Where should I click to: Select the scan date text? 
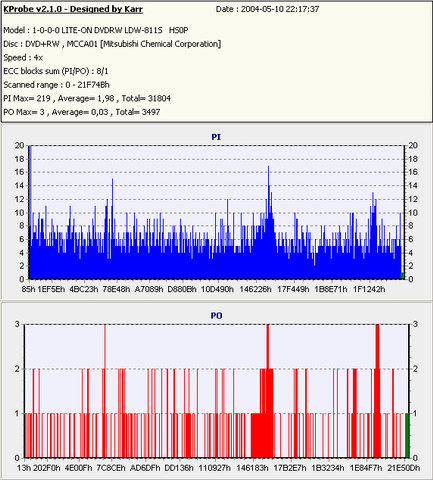(267, 9)
